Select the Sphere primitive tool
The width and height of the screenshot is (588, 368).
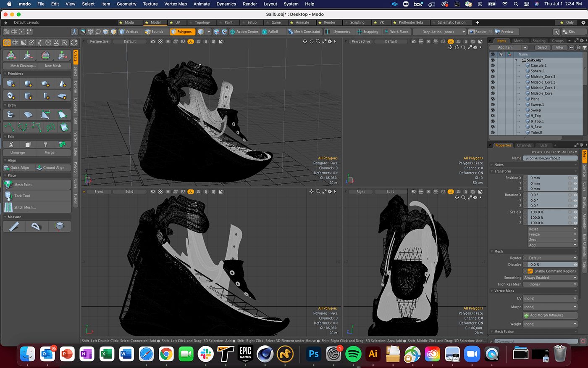28,84
